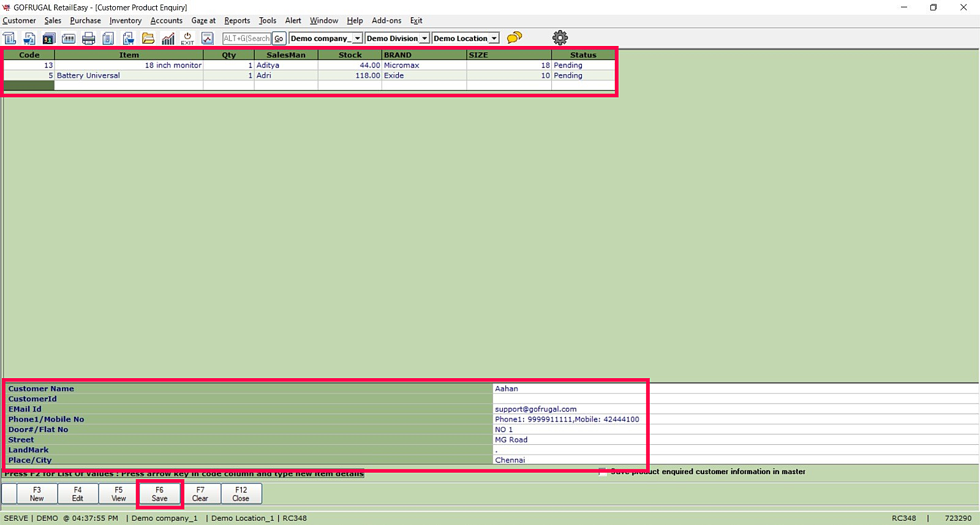Click brand cell 'Exide'
The height and width of the screenshot is (525, 980).
(424, 75)
